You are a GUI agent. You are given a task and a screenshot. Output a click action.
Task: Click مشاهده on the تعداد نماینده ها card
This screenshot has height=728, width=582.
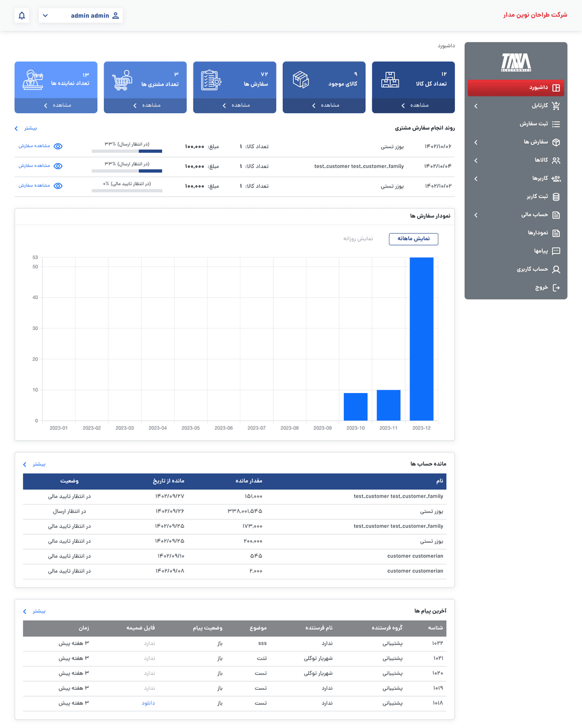pyautogui.click(x=56, y=105)
